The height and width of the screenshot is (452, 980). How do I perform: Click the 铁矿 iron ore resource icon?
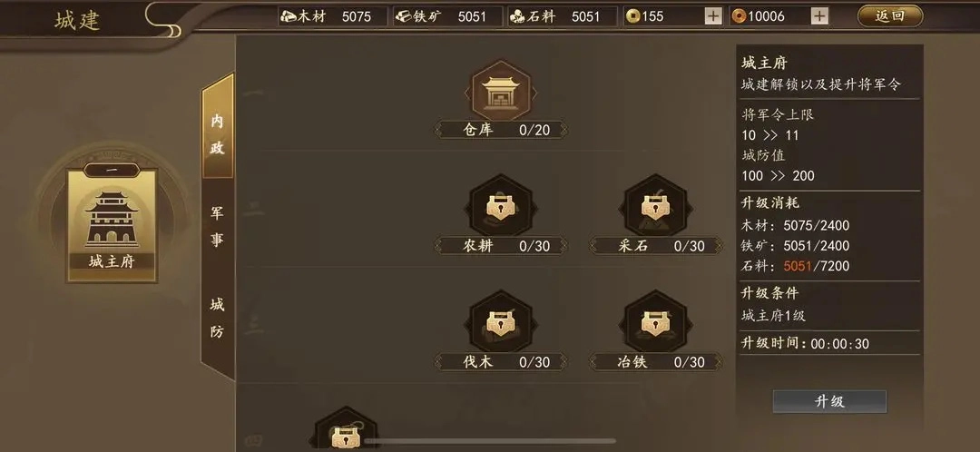click(404, 17)
